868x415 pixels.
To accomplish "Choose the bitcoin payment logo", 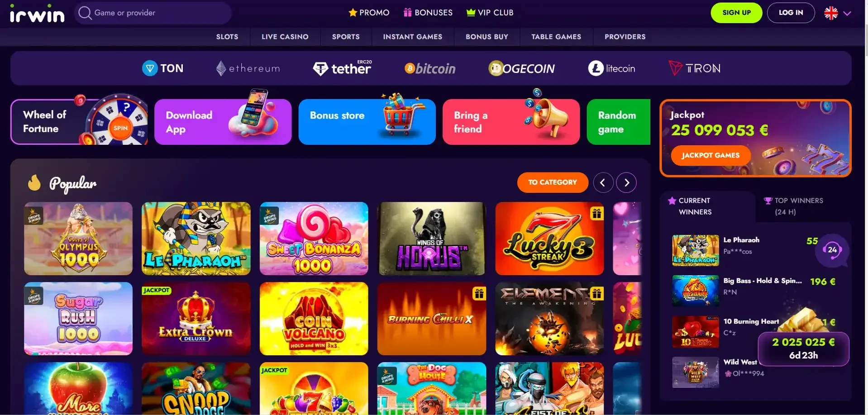I will pos(430,68).
